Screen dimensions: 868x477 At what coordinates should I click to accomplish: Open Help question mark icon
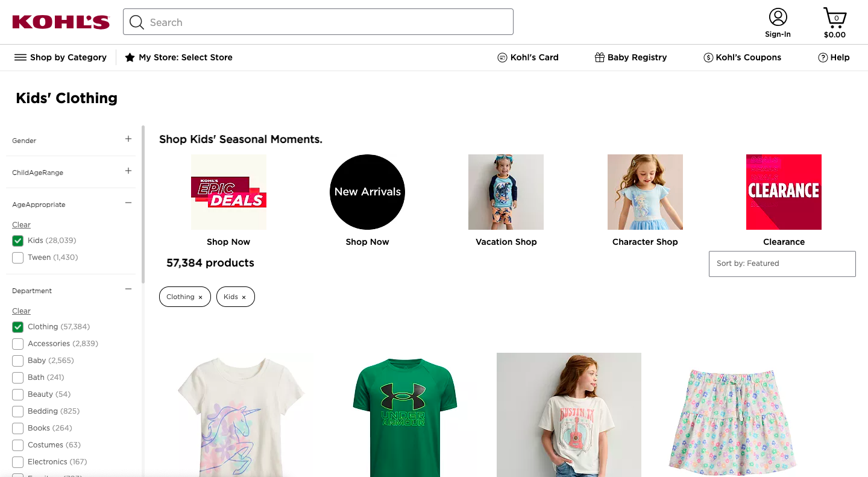tap(823, 57)
